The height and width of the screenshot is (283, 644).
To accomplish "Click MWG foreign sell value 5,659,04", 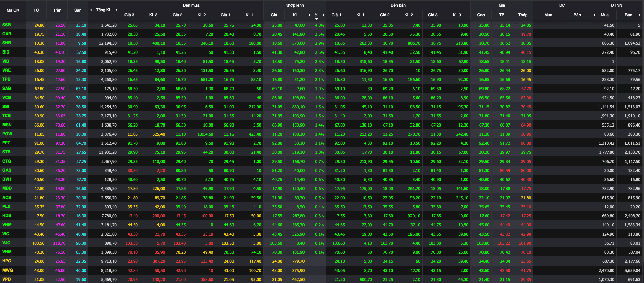I will tap(632, 271).
